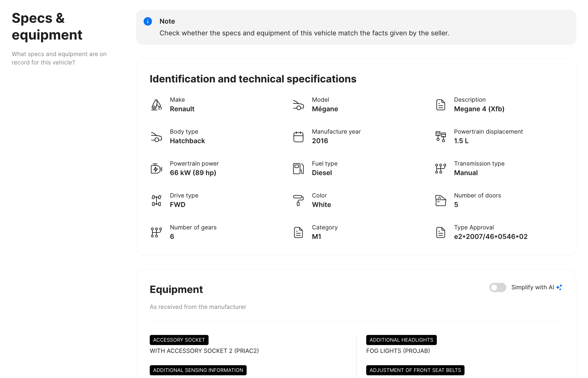Viewport: 588px width, 378px height.
Task: Click the Identification and technical specifications heading
Action: coord(253,79)
